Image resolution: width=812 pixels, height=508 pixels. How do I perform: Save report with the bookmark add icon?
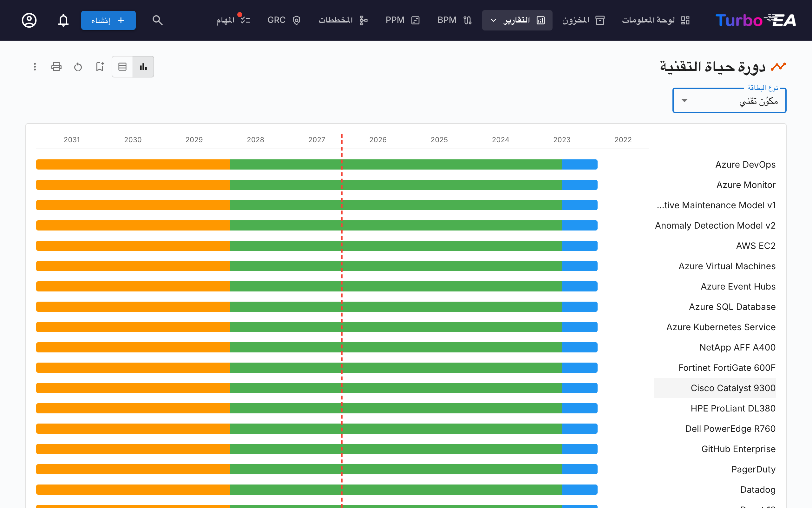[x=100, y=67]
